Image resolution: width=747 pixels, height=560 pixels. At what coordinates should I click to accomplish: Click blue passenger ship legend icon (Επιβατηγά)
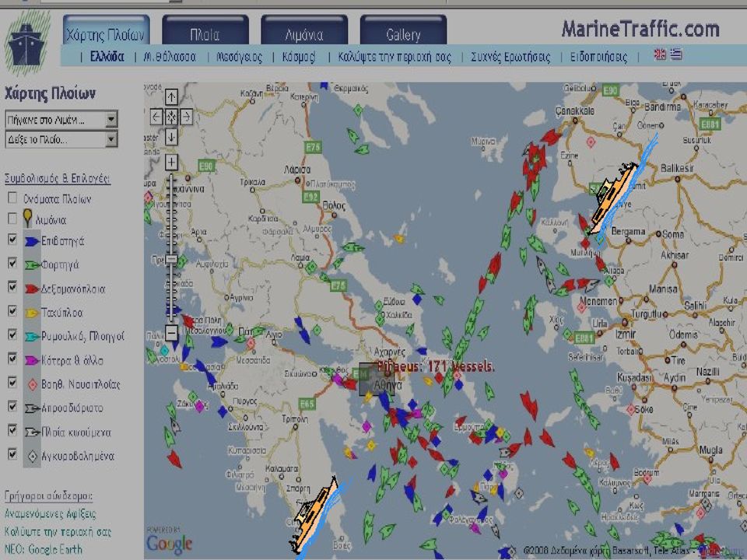(31, 241)
